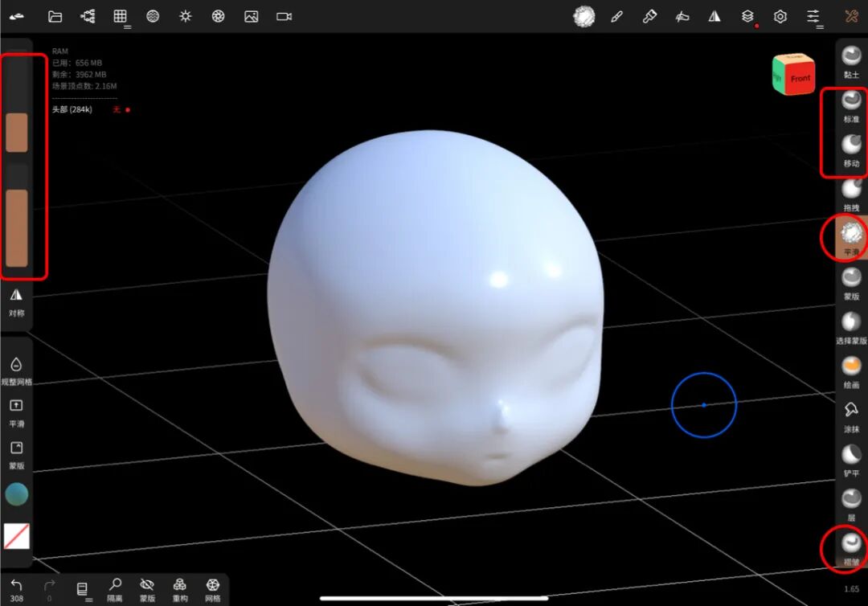Open the layers stack menu
Image resolution: width=868 pixels, height=606 pixels.
point(748,17)
